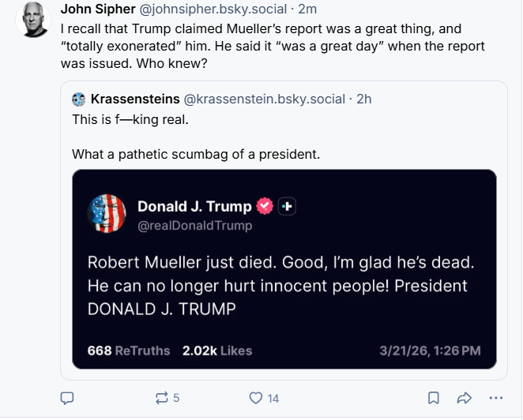Like the post with the heart icon

point(255,398)
